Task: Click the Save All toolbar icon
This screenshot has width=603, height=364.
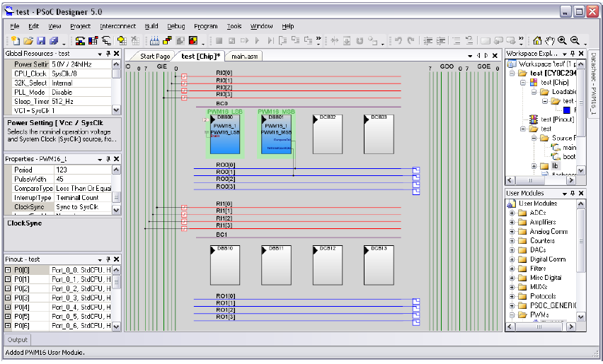Action: (x=54, y=40)
